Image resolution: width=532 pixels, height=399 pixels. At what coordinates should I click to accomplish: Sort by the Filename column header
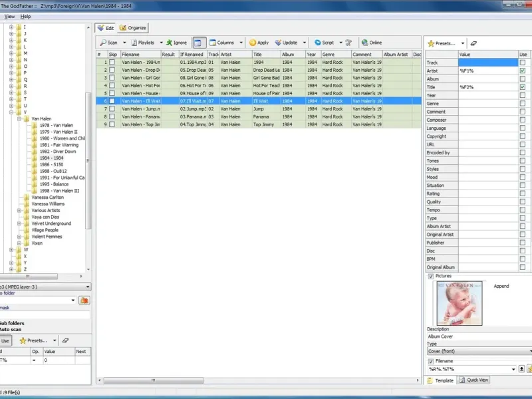click(140, 55)
